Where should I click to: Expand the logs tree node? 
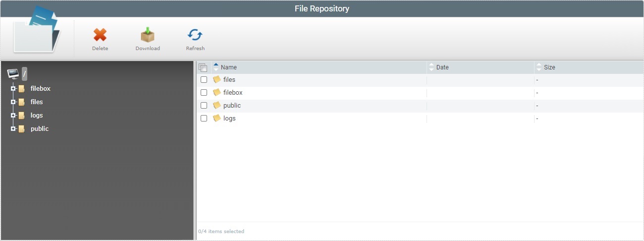pyautogui.click(x=13, y=116)
